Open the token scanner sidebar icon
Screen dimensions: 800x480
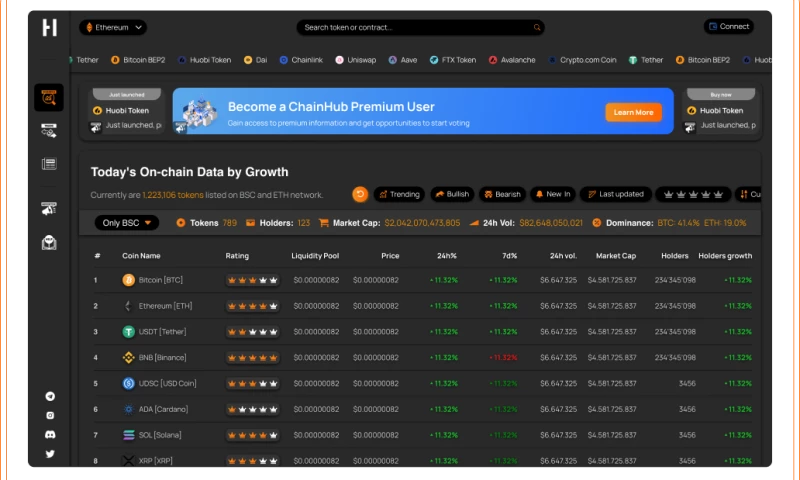49,97
